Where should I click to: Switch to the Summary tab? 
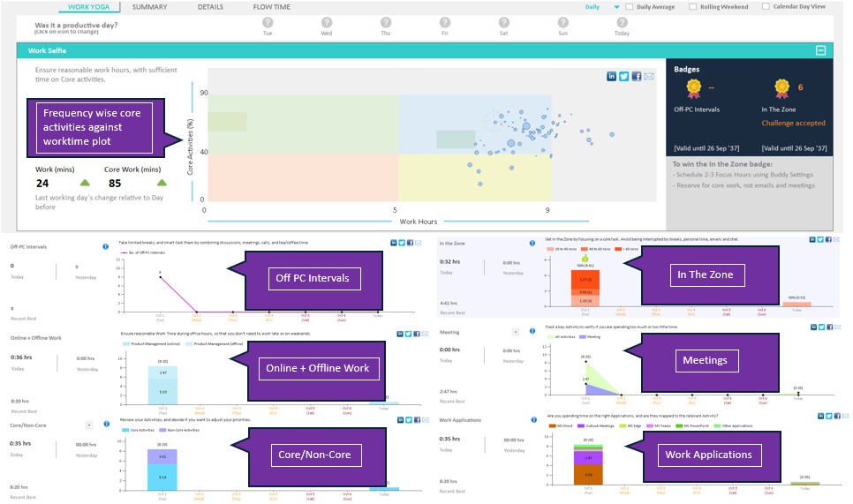[149, 7]
